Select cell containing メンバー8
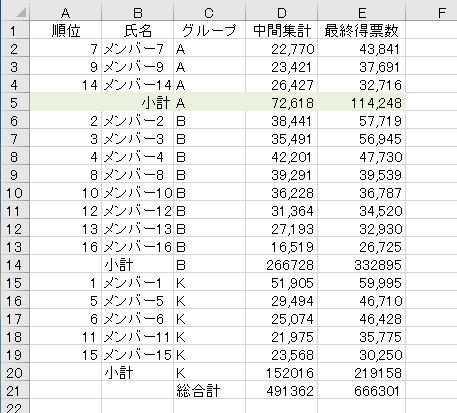 137,175
